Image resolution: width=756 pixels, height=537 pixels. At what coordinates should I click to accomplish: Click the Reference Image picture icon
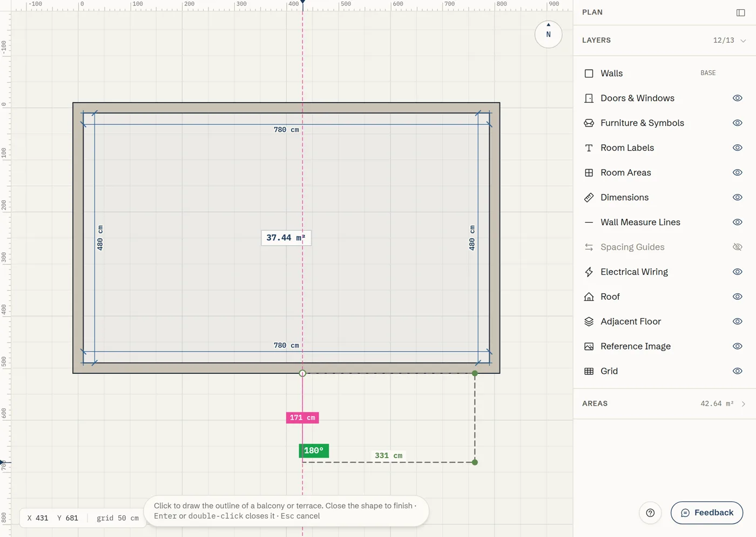[x=589, y=347]
